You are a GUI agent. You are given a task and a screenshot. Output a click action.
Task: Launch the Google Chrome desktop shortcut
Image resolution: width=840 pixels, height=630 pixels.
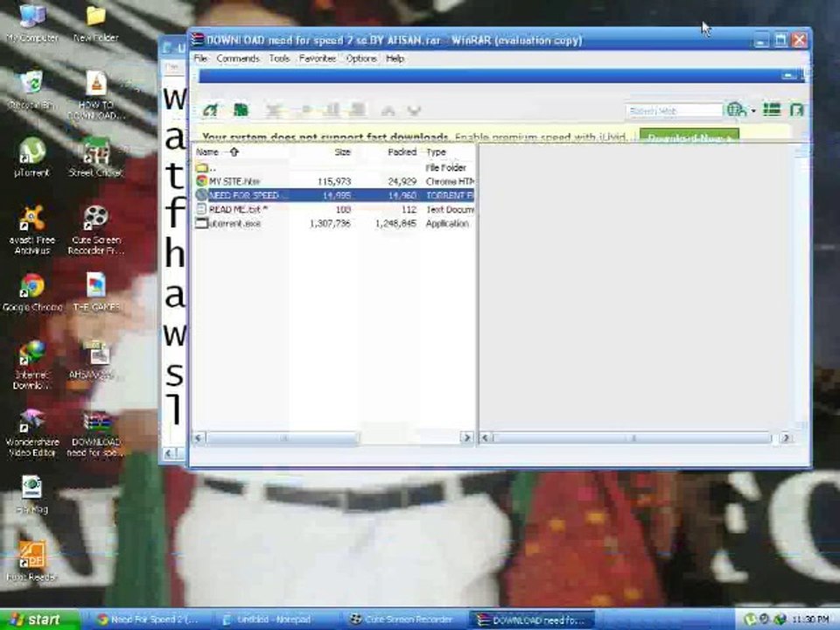pyautogui.click(x=32, y=292)
